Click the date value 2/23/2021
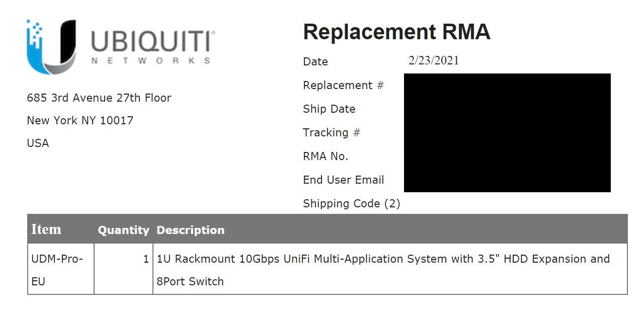 [434, 60]
